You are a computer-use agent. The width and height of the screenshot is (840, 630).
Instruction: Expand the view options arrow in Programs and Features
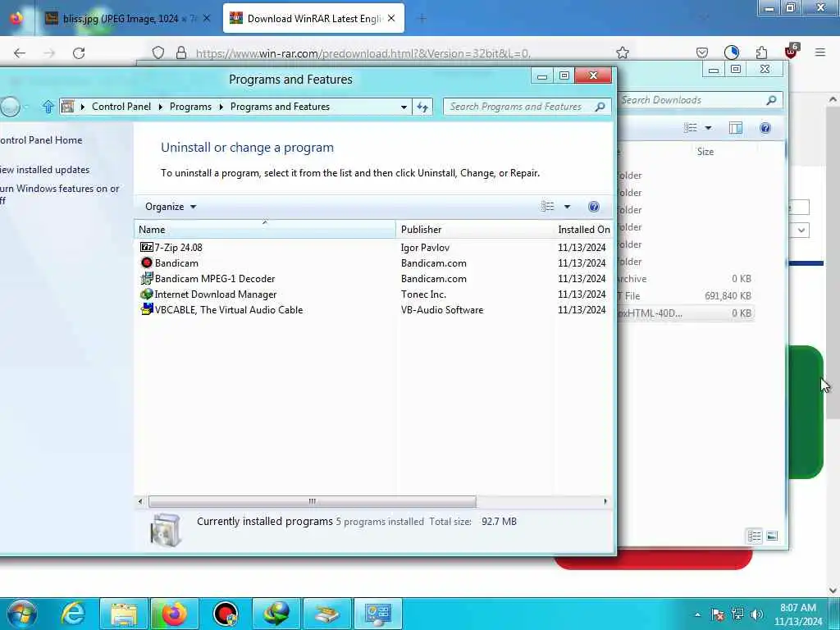(x=568, y=207)
